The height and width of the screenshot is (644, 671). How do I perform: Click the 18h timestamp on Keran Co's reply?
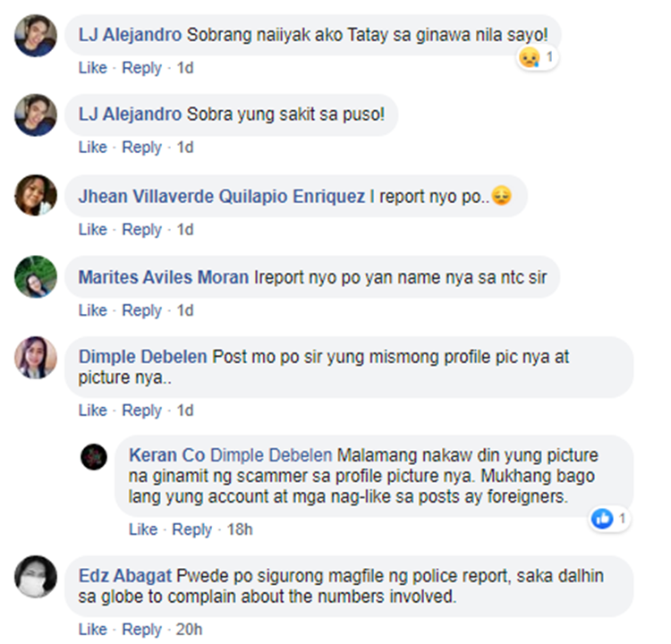(240, 530)
